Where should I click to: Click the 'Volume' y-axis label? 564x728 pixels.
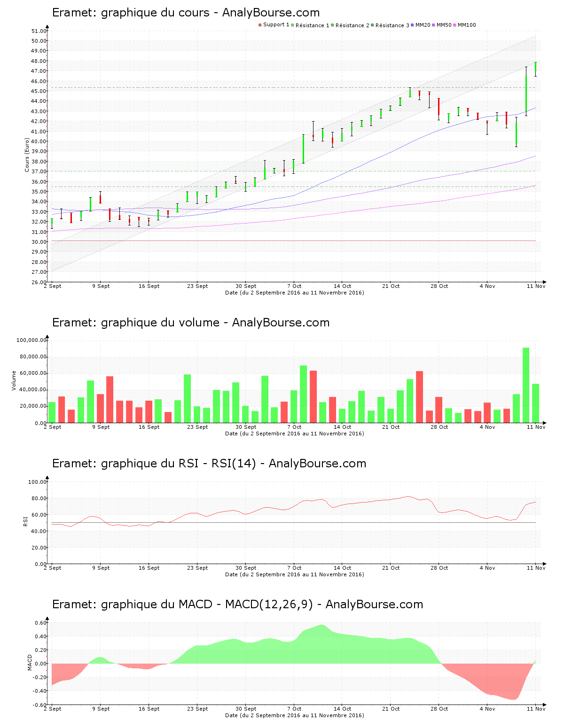14,380
